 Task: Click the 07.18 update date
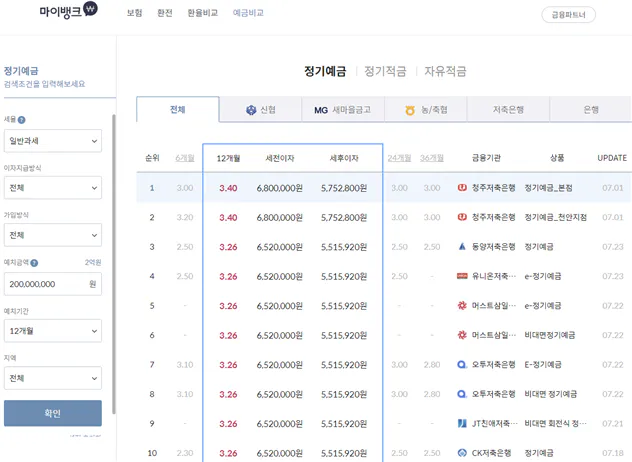[613, 453]
